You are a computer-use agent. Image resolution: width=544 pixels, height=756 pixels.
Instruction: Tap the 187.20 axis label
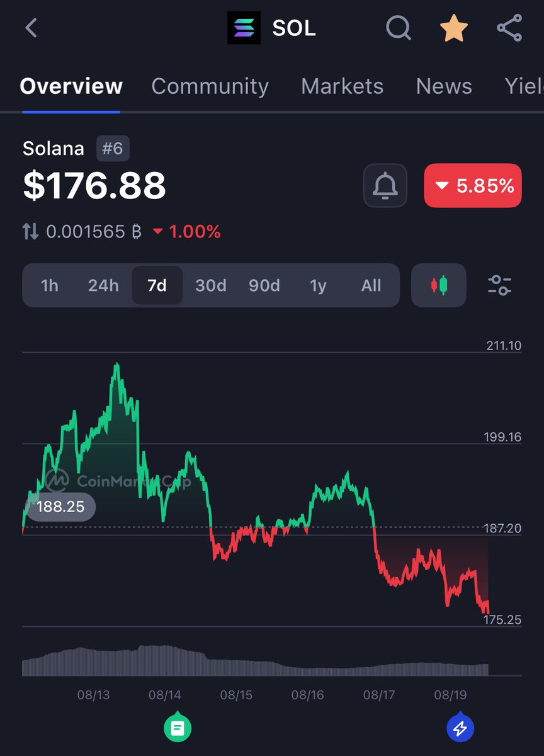[x=504, y=528]
